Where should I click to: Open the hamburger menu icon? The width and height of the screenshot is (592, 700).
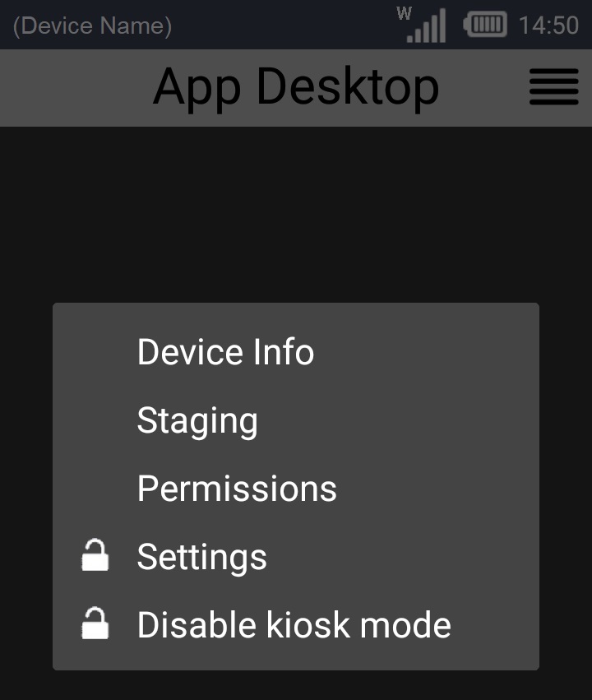[x=553, y=87]
